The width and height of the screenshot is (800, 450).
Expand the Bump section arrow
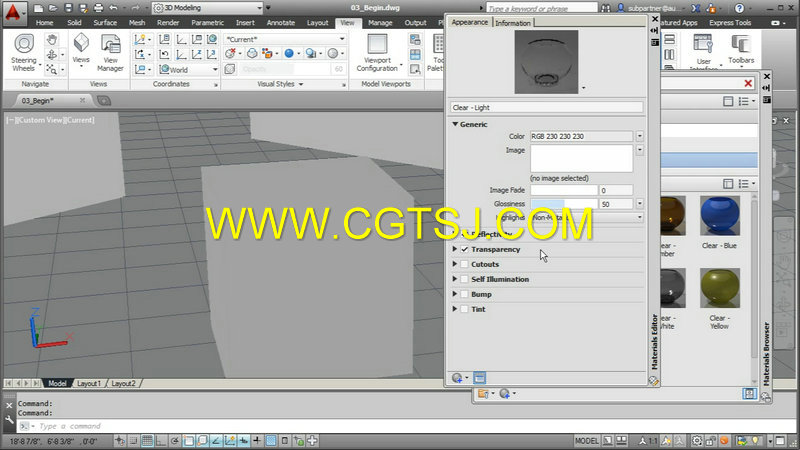click(x=455, y=294)
